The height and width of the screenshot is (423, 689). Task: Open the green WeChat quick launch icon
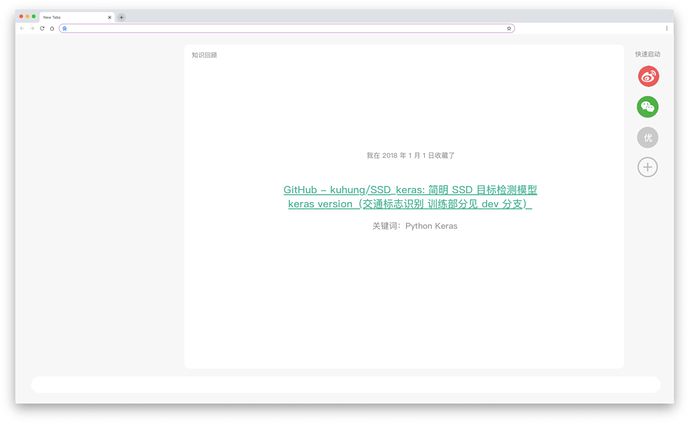pos(648,106)
